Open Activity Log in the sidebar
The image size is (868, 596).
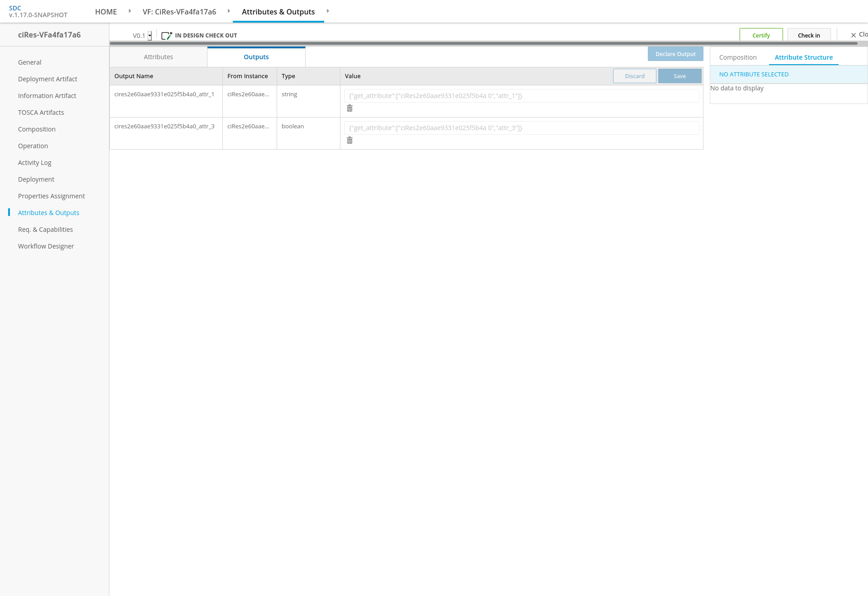(35, 163)
